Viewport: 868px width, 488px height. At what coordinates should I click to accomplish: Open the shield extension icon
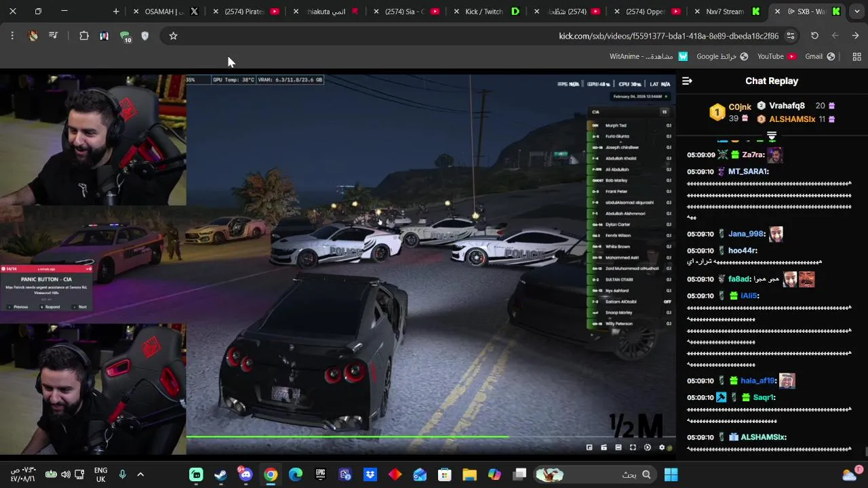tap(144, 36)
